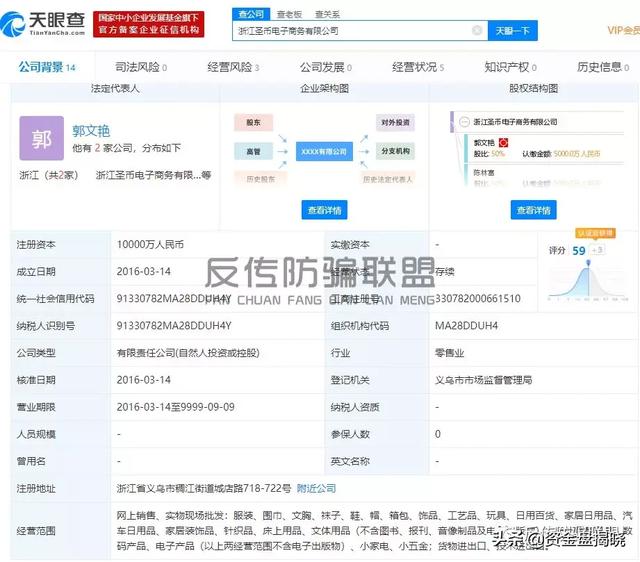The height and width of the screenshot is (562, 640).
Task: Open the 公司背景 14 tab
Action: pos(47,67)
